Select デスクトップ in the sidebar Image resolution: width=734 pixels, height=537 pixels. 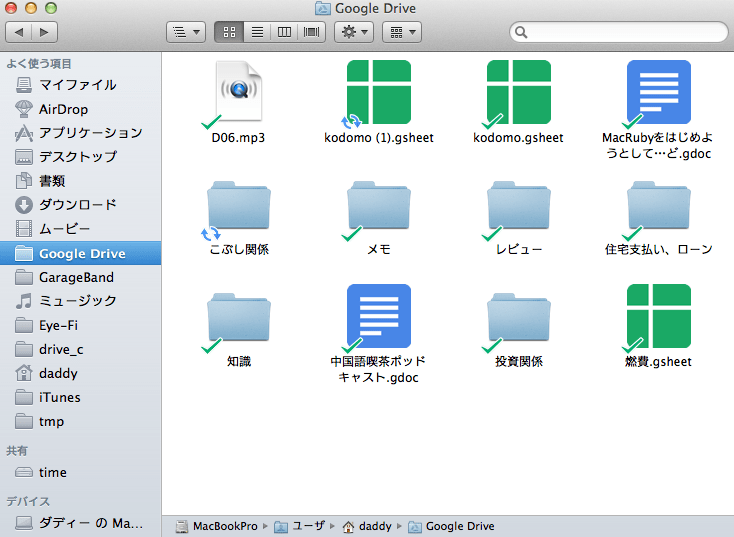point(81,157)
